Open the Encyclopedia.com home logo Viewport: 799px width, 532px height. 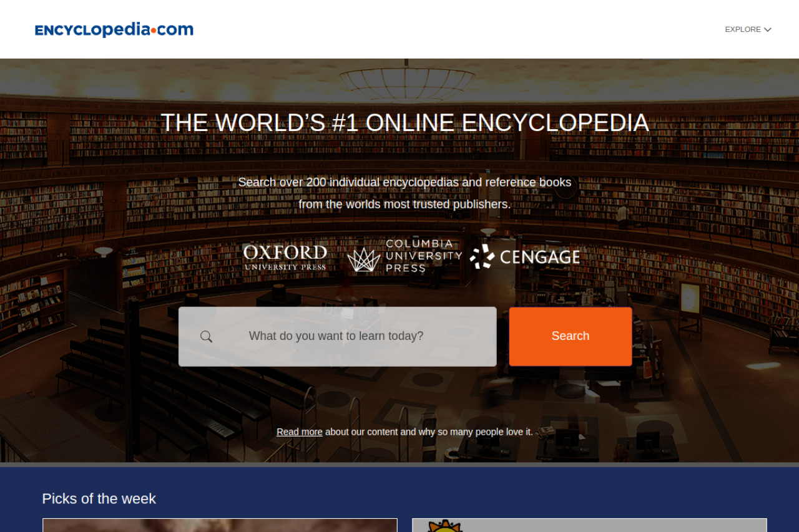tap(114, 29)
